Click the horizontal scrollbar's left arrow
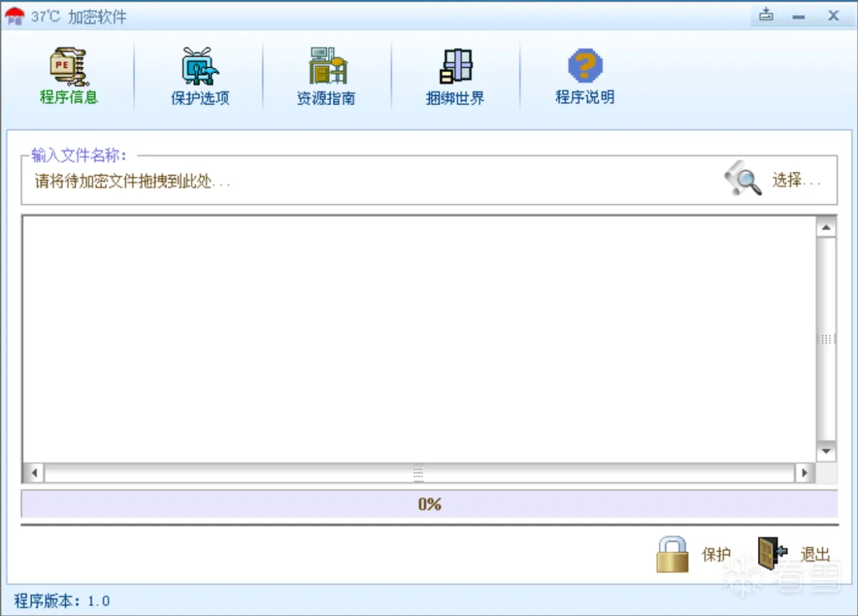Screen dimensions: 858x616 [33, 472]
